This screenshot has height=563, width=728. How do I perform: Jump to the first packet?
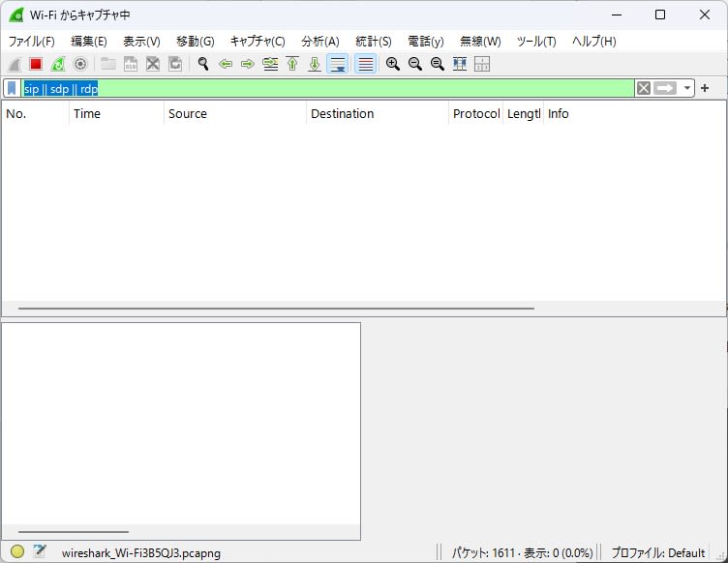[x=292, y=64]
